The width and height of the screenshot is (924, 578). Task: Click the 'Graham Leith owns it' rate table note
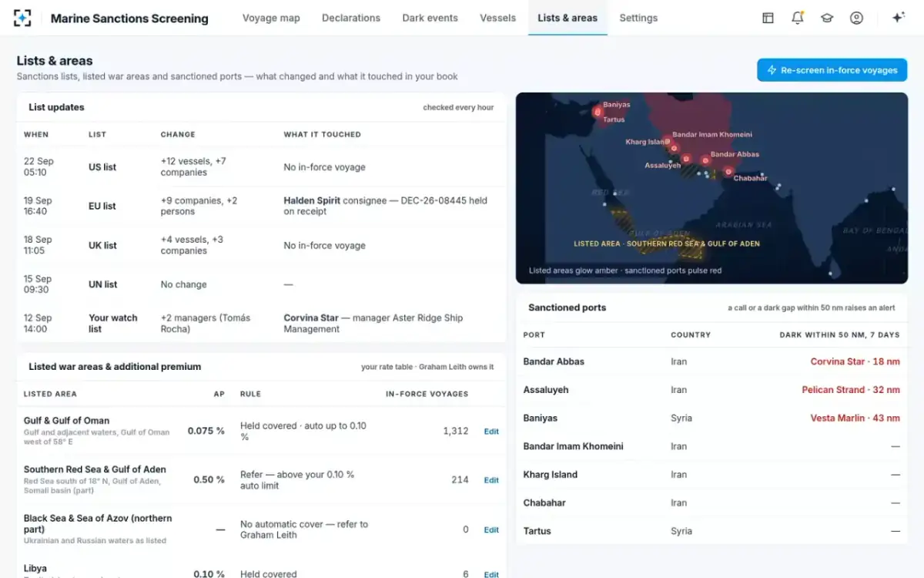click(x=457, y=367)
